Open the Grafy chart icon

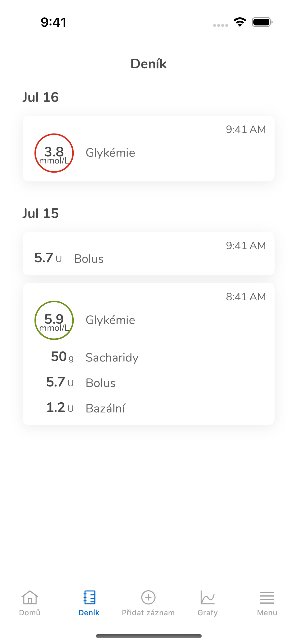(207, 597)
